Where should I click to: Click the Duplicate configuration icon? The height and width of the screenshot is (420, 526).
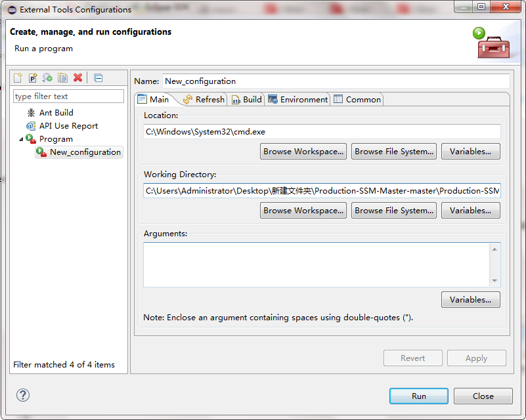(63, 77)
